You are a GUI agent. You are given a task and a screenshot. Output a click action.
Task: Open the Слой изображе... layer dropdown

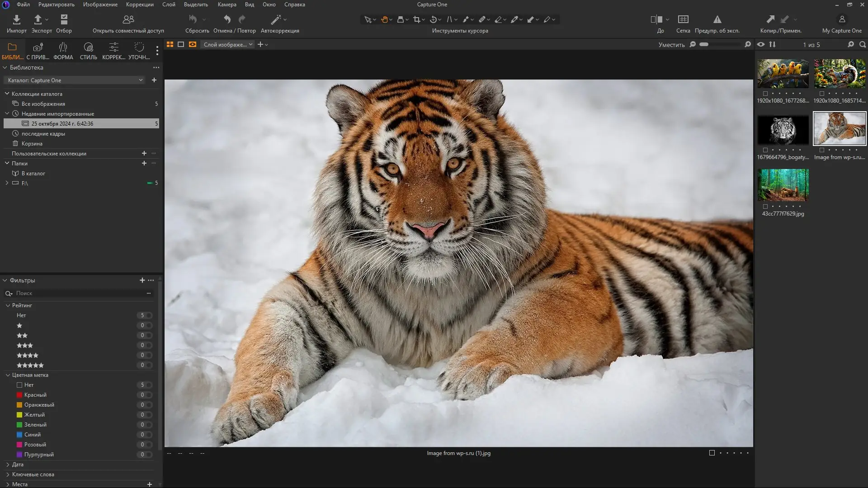pos(227,44)
